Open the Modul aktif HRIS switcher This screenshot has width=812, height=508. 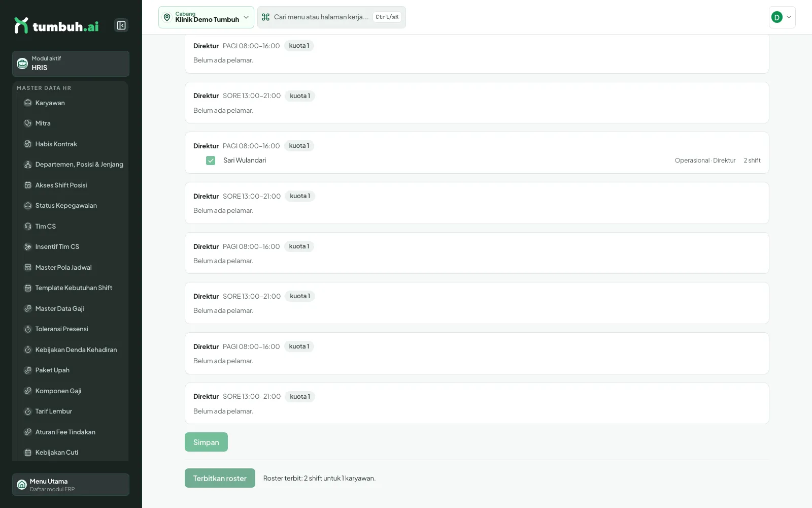(71, 63)
